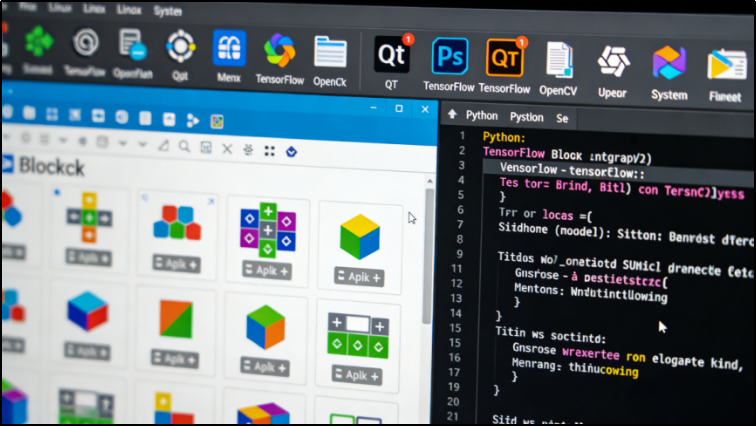The height and width of the screenshot is (427, 756).
Task: Click the calculator-like icon beside the magnifier
Action: point(206,147)
